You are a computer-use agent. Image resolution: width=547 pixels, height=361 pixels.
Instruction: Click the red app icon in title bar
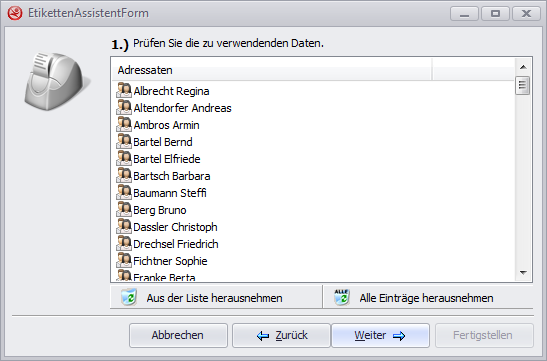click(x=15, y=13)
